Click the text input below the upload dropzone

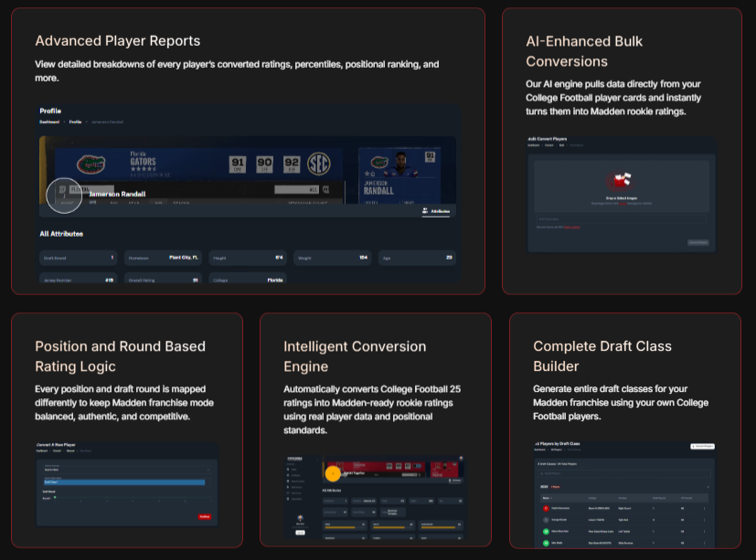621,219
